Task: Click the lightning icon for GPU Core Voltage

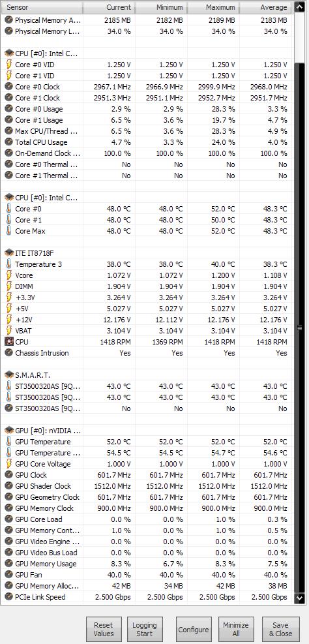Action: pos(8,464)
